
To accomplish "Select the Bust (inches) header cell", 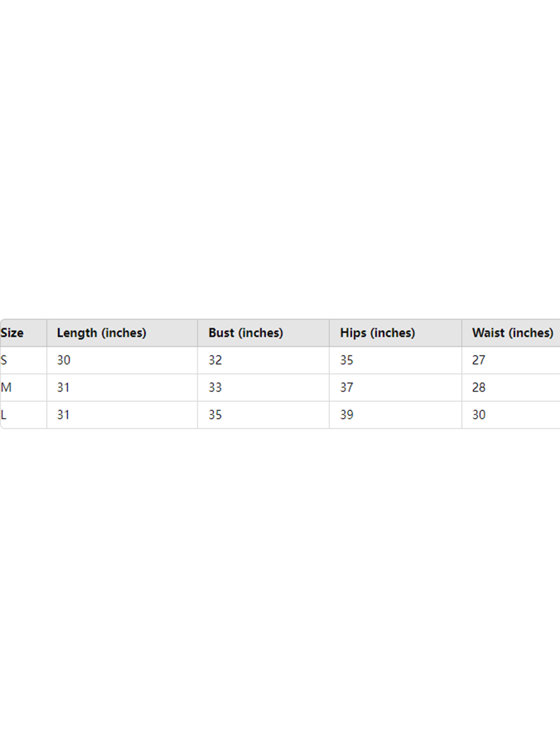I will click(x=246, y=333).
